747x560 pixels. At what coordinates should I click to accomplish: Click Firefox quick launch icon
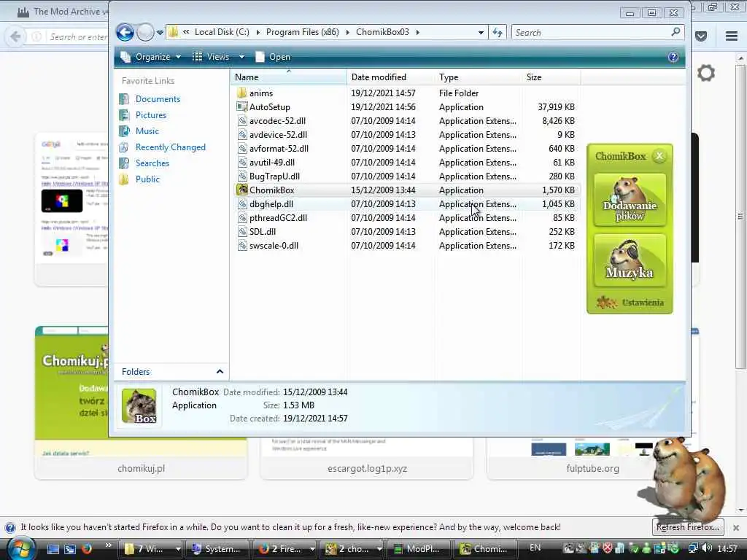click(87, 549)
